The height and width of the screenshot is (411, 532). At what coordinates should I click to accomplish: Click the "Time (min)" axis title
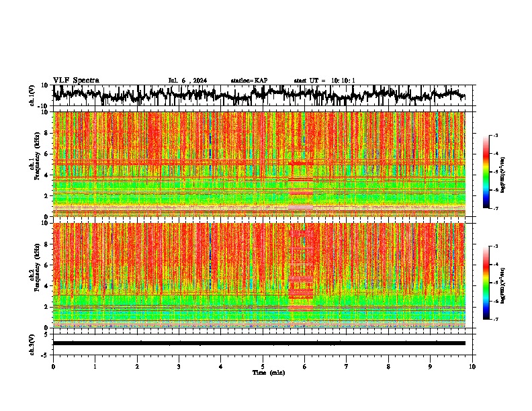pos(269,373)
